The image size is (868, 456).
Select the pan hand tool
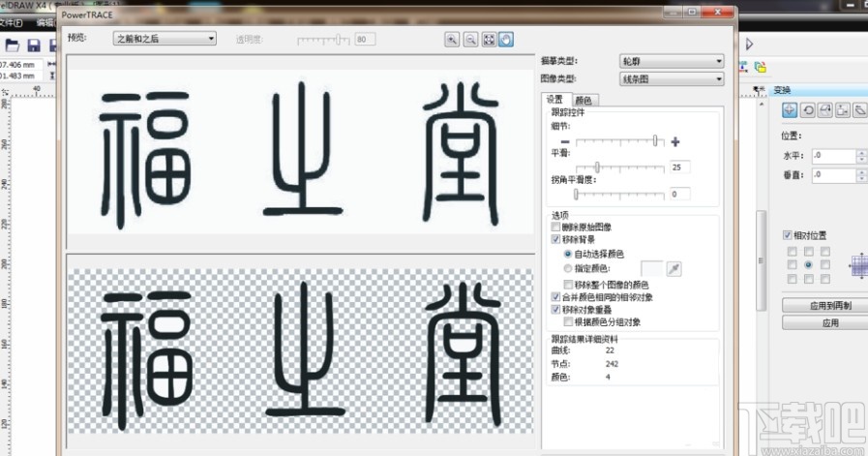[x=506, y=40]
